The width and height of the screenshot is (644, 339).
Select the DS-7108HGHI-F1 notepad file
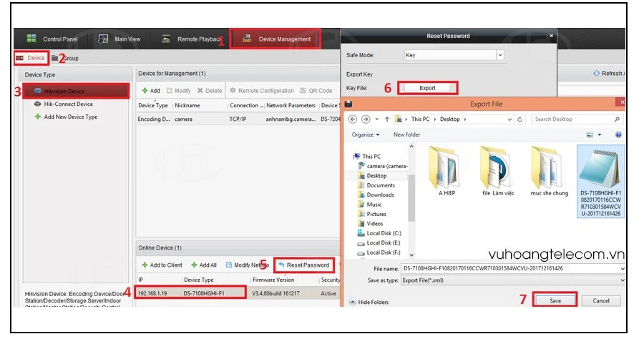click(x=600, y=182)
